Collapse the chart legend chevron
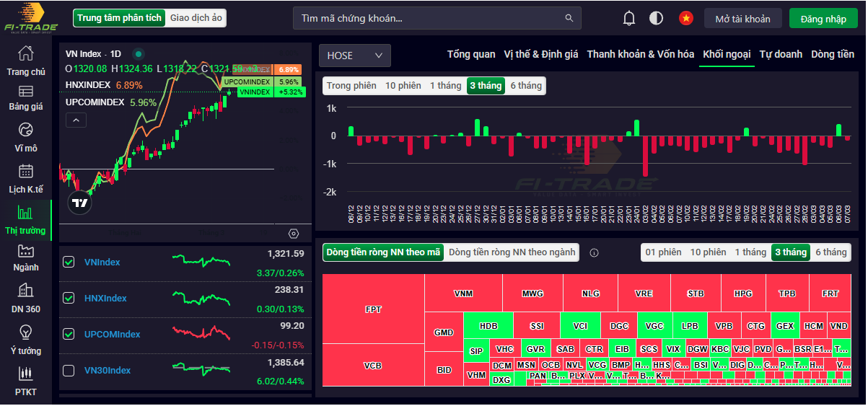This screenshot has width=868, height=406. pyautogui.click(x=76, y=120)
